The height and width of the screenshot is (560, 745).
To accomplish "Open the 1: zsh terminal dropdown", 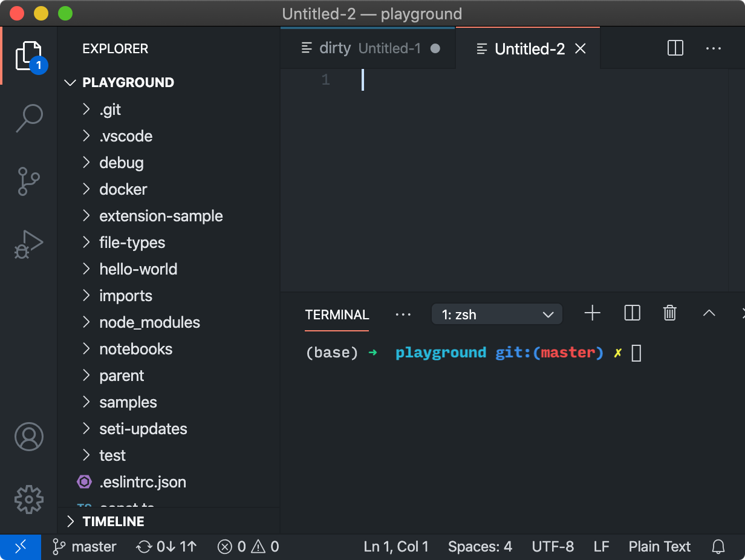I will pos(496,314).
